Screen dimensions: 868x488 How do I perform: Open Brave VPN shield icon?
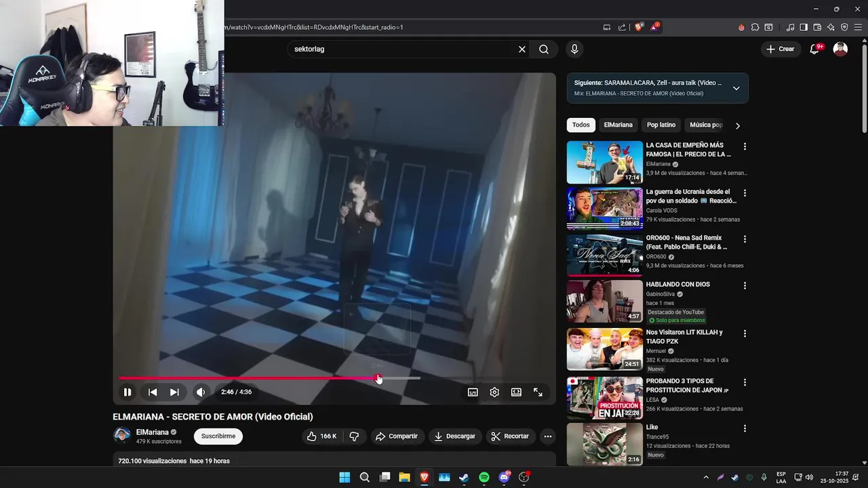pyautogui.click(x=844, y=27)
